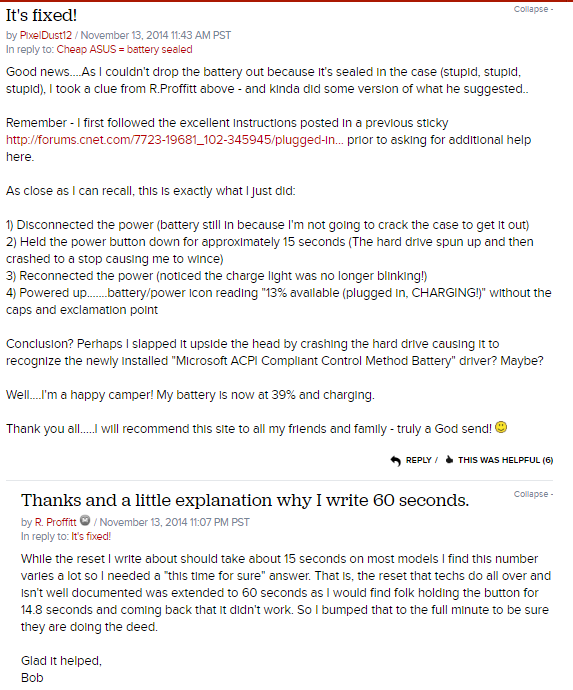
Task: Click the "Thanks and a little explanation" heading
Action: click(245, 501)
